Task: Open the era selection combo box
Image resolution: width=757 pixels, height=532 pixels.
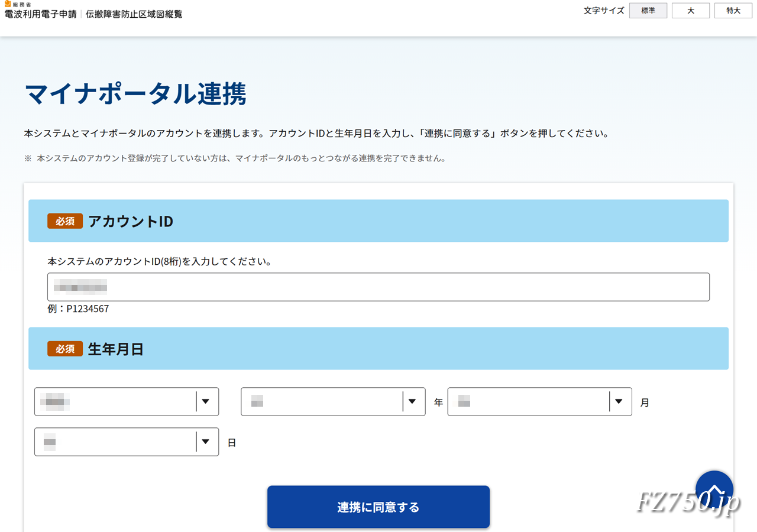Action: click(x=118, y=401)
